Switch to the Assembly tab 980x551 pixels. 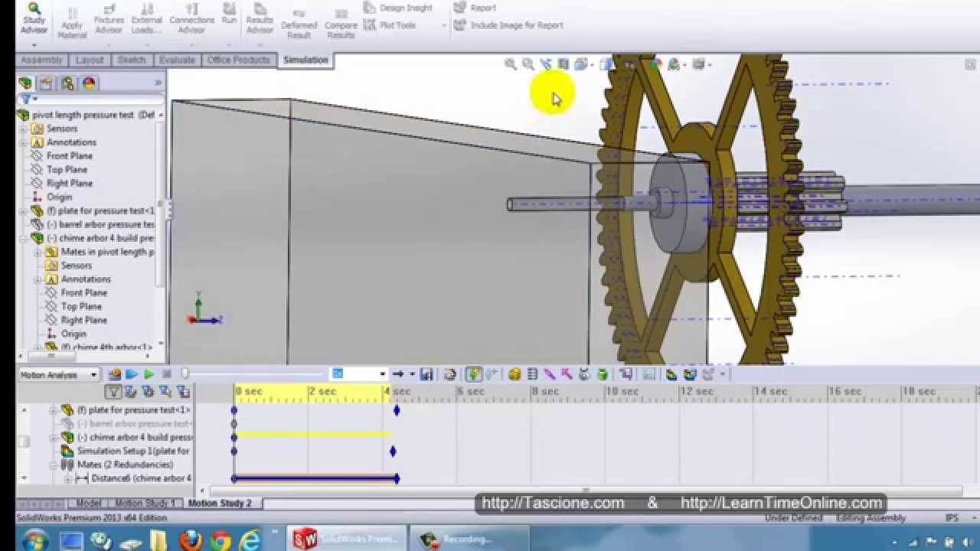coord(41,60)
